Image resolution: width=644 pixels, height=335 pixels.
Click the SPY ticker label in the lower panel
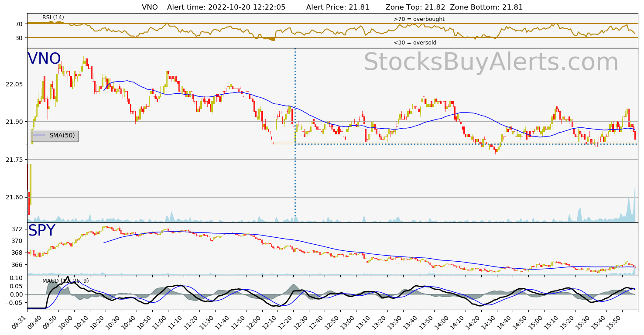(x=41, y=231)
